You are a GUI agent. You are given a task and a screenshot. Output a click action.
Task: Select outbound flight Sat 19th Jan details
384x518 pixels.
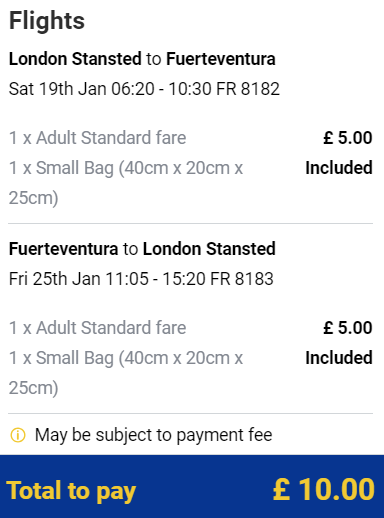144,89
